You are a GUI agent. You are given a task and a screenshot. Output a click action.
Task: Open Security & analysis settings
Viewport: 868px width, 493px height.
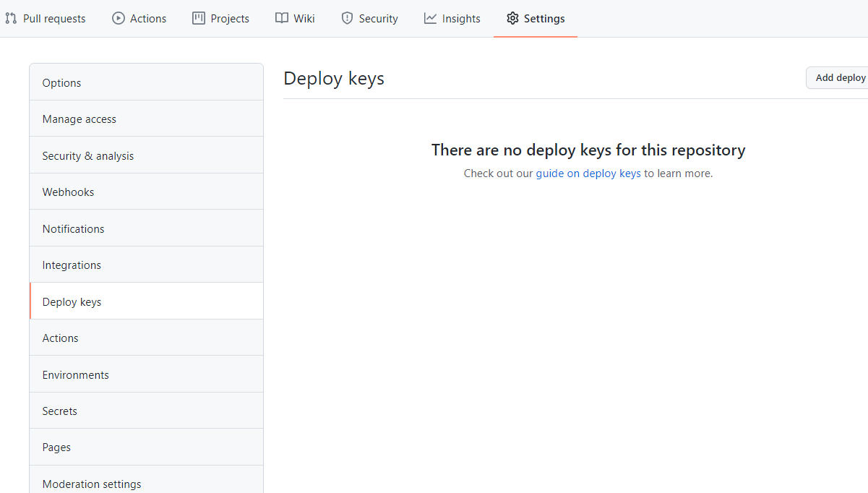pos(87,156)
